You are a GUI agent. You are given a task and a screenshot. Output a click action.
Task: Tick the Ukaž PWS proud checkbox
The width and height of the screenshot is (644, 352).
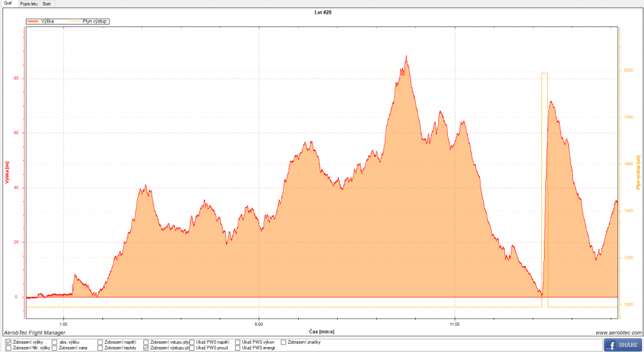pos(192,348)
